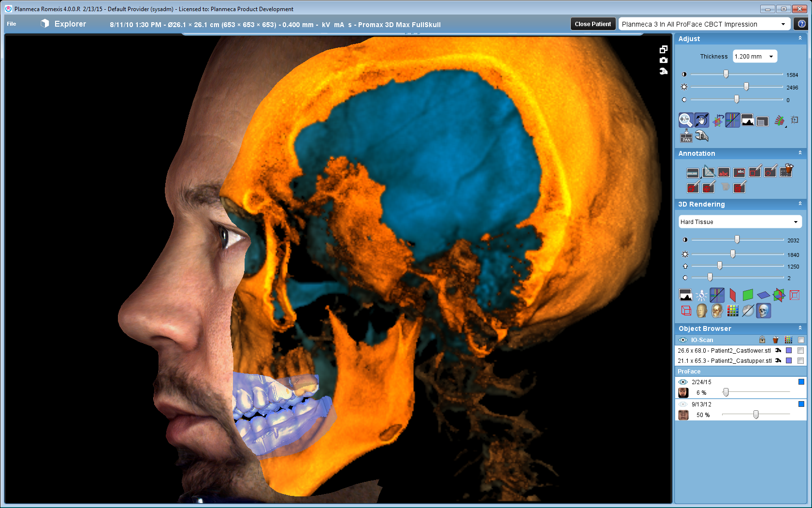812x508 pixels.
Task: Select the text label annotation tool
Action: 724,173
